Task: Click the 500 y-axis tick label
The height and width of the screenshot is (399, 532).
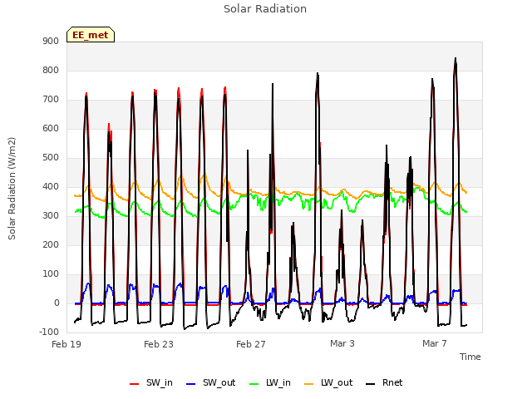Action: (51, 158)
